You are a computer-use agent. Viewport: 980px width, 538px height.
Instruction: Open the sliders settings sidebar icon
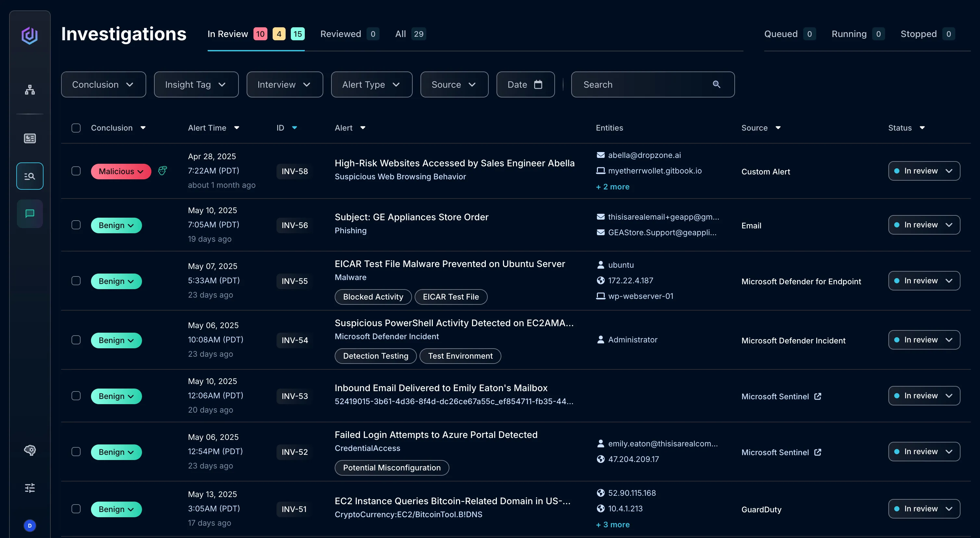pos(30,488)
